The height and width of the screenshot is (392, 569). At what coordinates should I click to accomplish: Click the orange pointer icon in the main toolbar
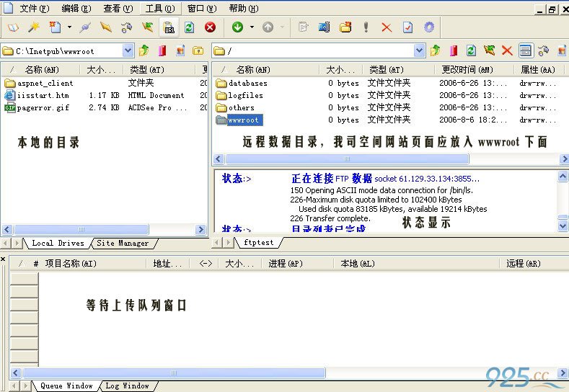click(x=106, y=27)
